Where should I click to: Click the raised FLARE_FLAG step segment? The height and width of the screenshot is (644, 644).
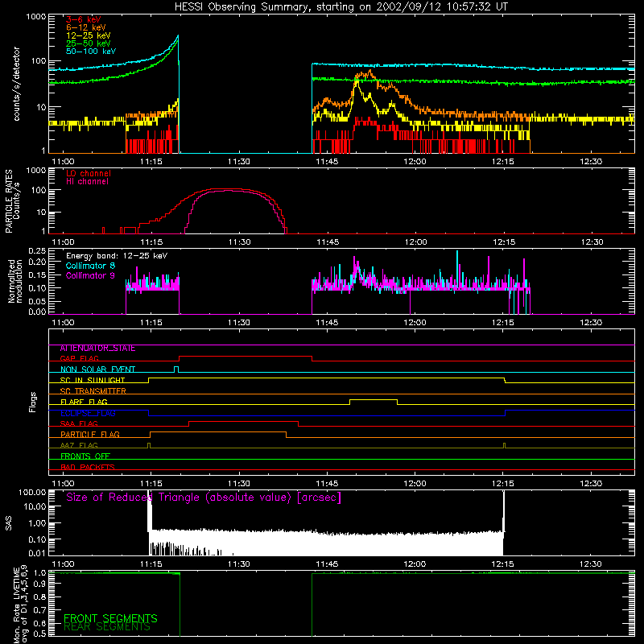point(374,399)
